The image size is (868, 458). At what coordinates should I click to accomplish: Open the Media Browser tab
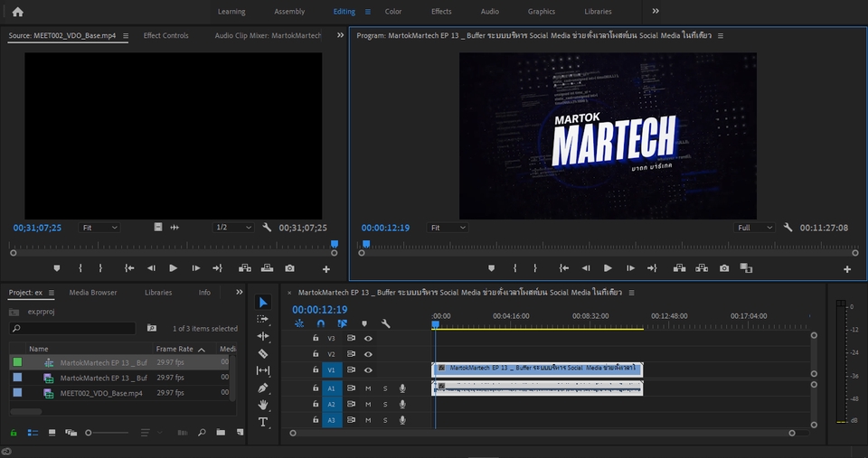(93, 293)
